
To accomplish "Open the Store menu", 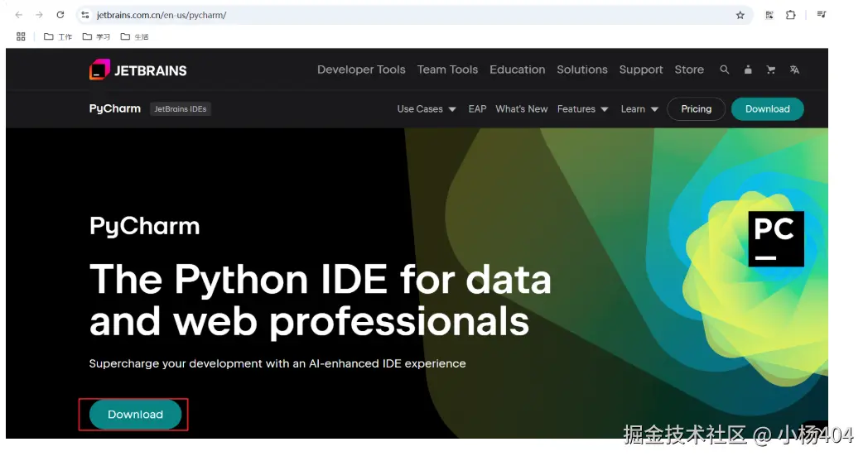I will tap(689, 70).
